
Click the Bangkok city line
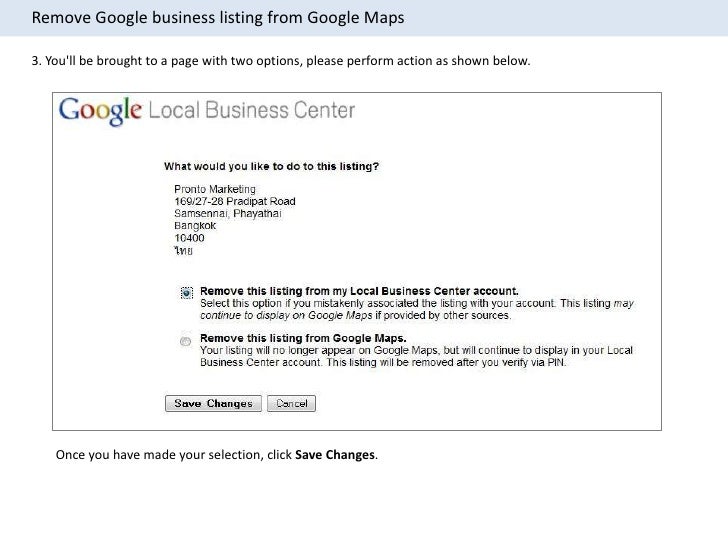pyautogui.click(x=195, y=226)
